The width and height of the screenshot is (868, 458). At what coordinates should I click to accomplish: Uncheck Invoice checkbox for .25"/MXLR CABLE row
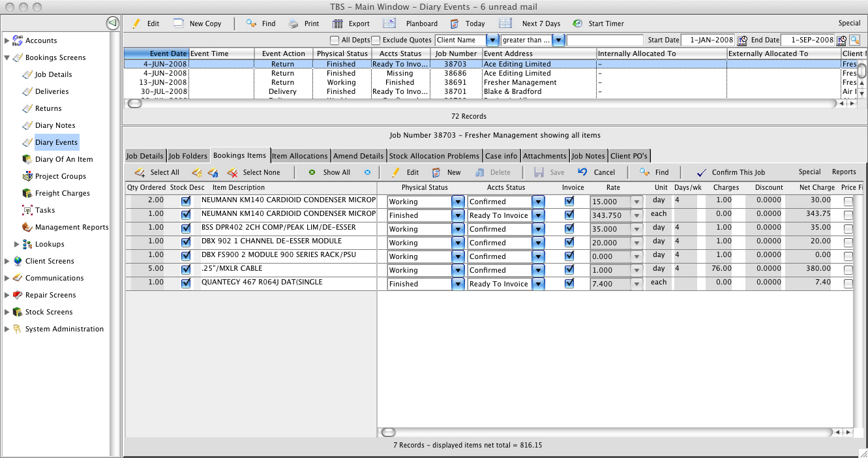(x=569, y=269)
